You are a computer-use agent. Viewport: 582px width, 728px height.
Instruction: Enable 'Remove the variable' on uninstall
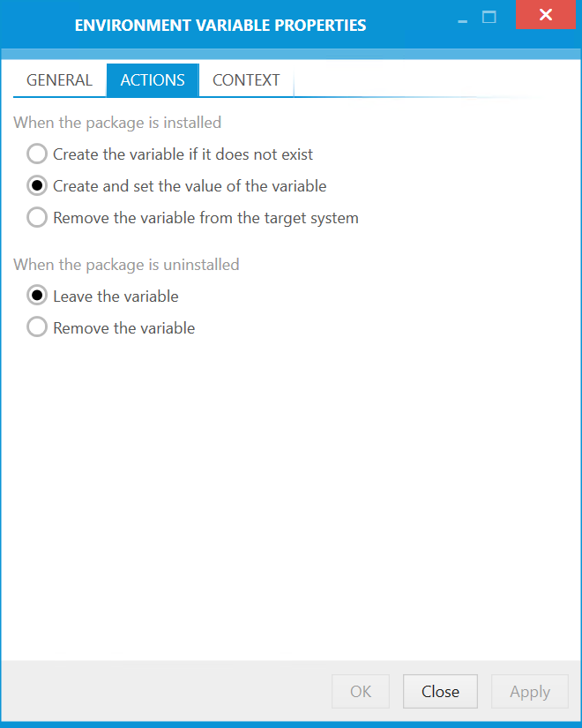click(x=37, y=328)
